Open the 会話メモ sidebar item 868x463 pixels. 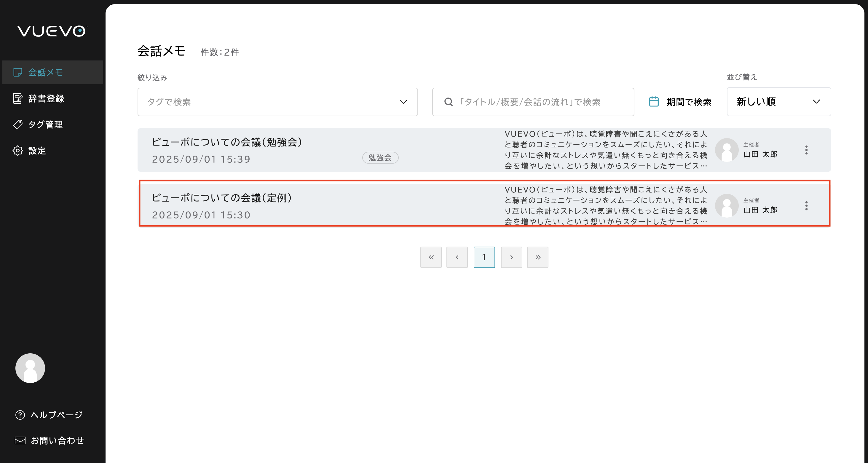[45, 72]
